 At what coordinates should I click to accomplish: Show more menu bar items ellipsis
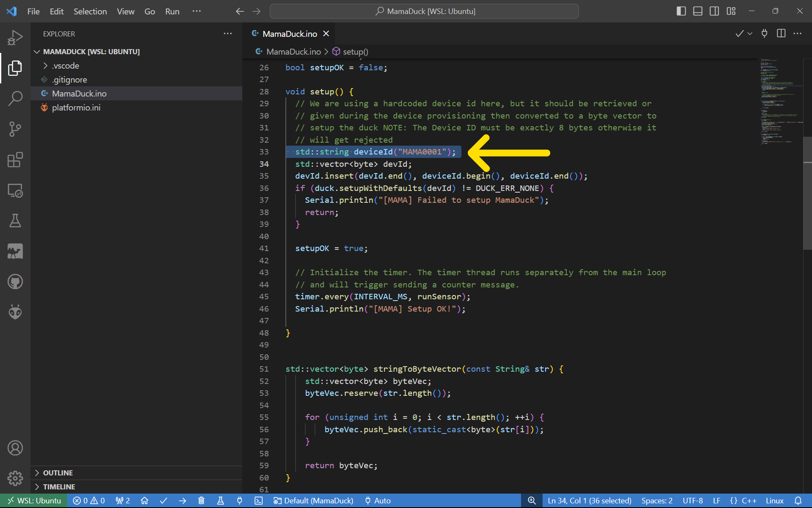tap(197, 11)
